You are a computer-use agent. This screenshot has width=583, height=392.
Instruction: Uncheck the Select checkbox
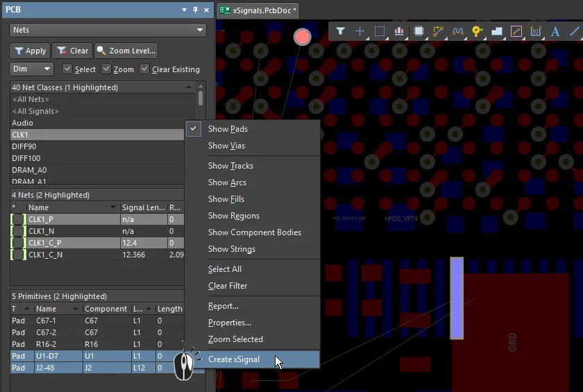pyautogui.click(x=67, y=69)
